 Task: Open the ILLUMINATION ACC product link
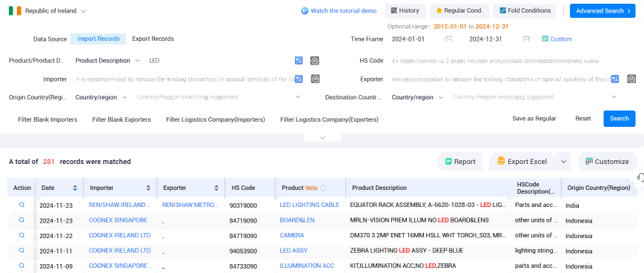pos(307,266)
